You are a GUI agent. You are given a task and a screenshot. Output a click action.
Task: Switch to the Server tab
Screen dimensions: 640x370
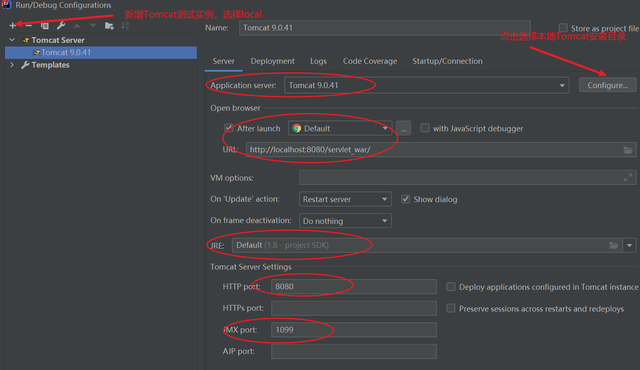[223, 61]
